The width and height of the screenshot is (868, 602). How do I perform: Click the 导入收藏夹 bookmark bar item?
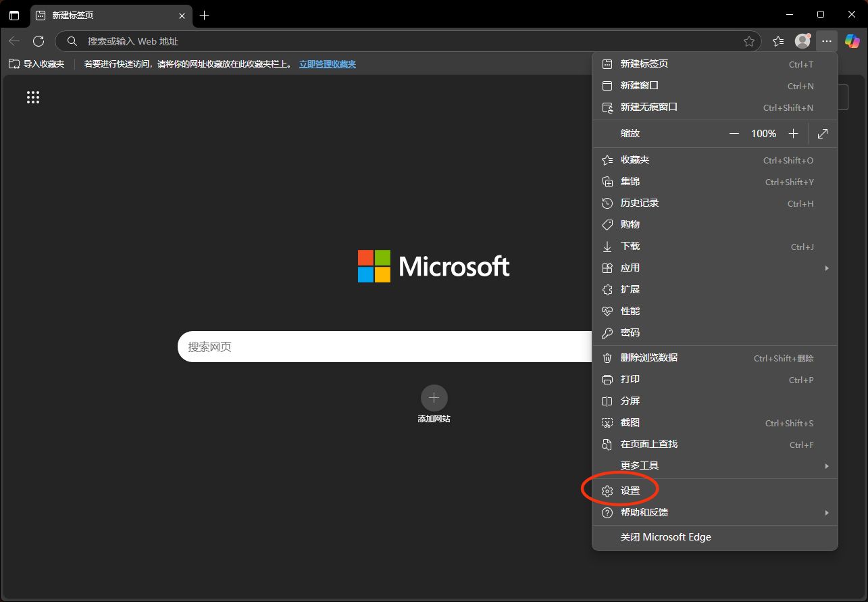tap(36, 64)
